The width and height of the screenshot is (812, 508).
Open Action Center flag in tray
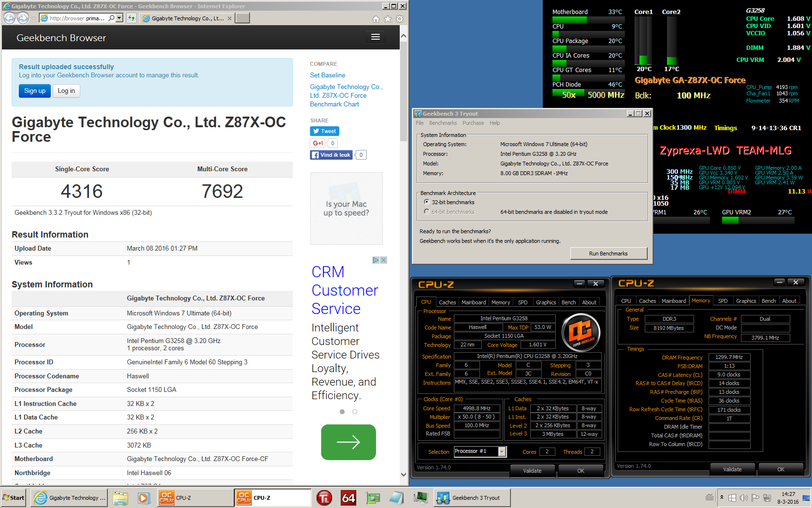click(x=755, y=498)
